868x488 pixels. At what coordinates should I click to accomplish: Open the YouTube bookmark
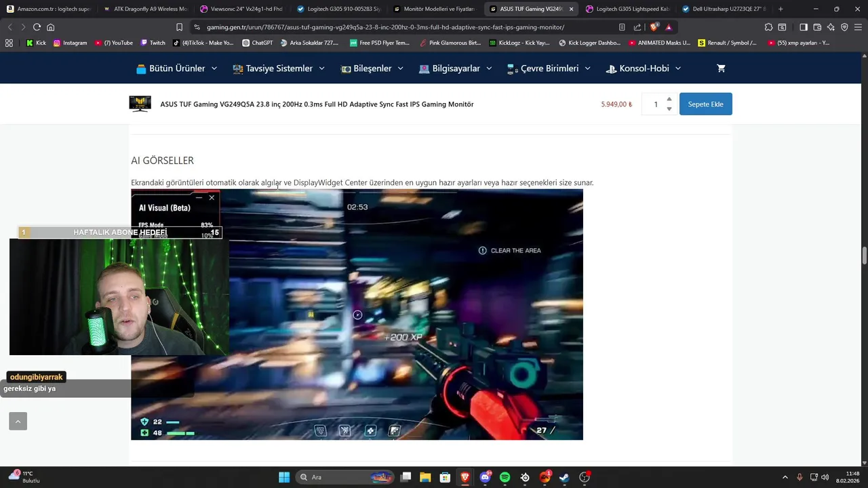[114, 43]
